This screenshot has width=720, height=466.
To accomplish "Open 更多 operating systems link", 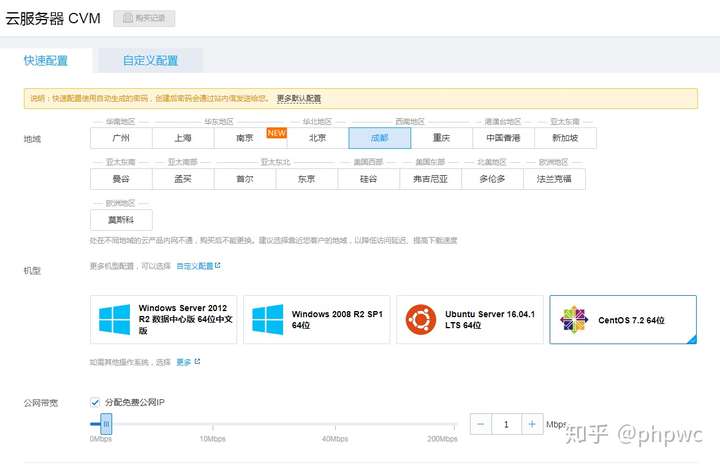I will point(184,362).
